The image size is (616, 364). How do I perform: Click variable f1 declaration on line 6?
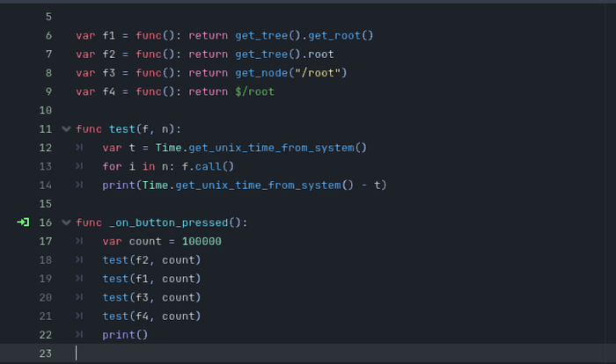tap(109, 36)
